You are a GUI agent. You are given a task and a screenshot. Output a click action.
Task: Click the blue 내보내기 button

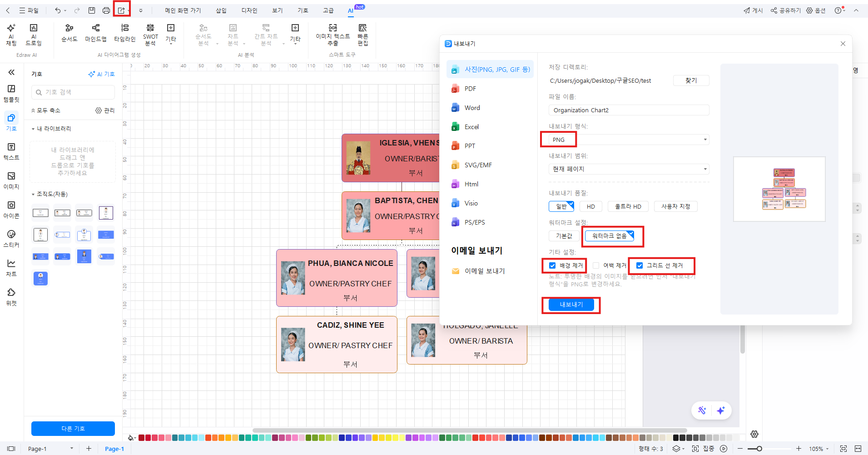pos(571,305)
